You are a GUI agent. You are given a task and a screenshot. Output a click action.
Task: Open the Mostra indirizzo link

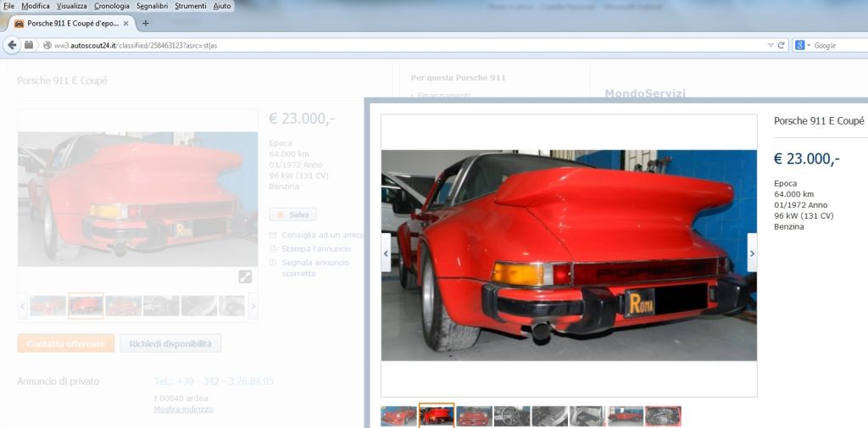pos(183,409)
